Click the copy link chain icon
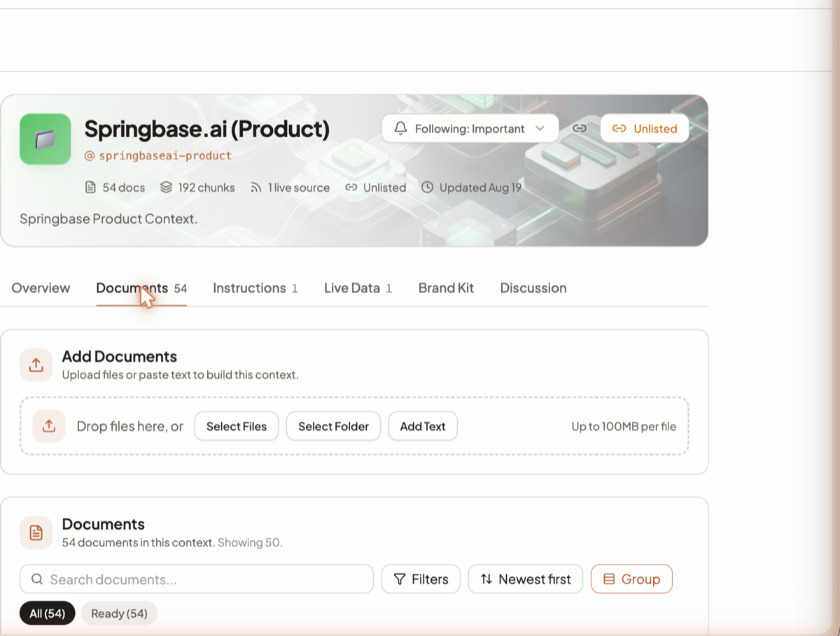 (x=580, y=129)
